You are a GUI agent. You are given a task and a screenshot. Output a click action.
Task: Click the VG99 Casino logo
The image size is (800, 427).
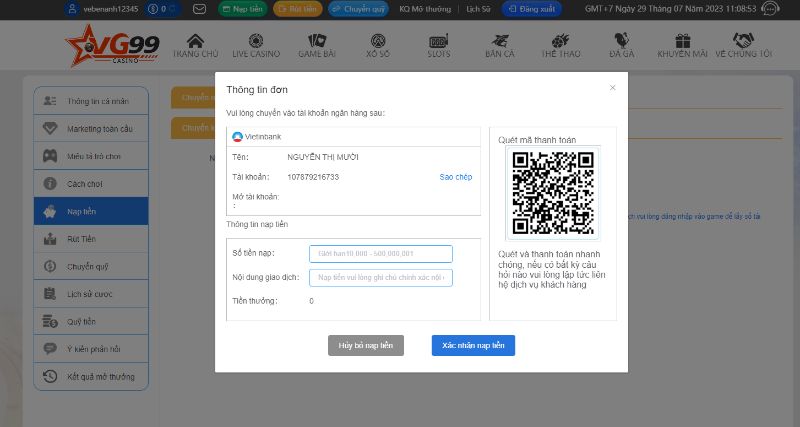coord(113,46)
